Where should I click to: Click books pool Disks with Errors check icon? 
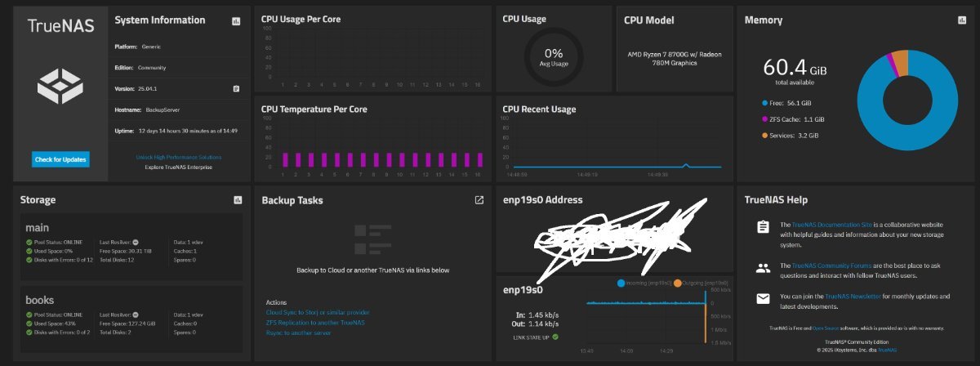coord(29,331)
